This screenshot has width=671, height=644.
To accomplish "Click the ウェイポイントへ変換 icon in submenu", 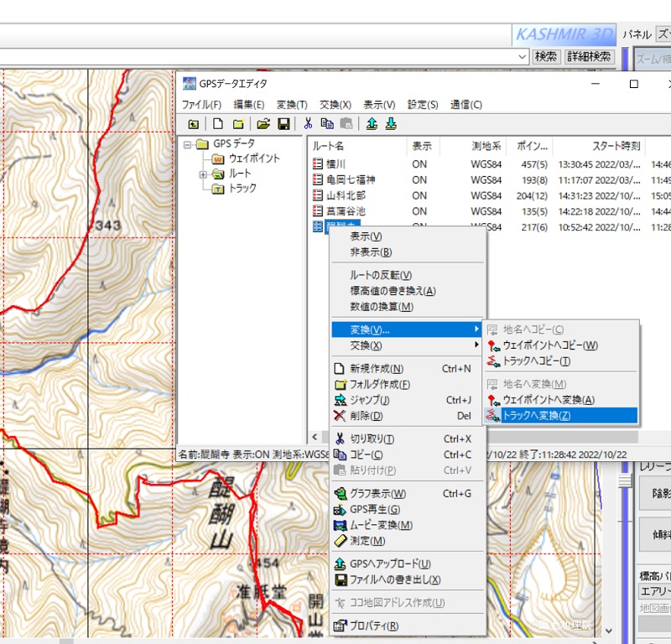I will tap(493, 400).
